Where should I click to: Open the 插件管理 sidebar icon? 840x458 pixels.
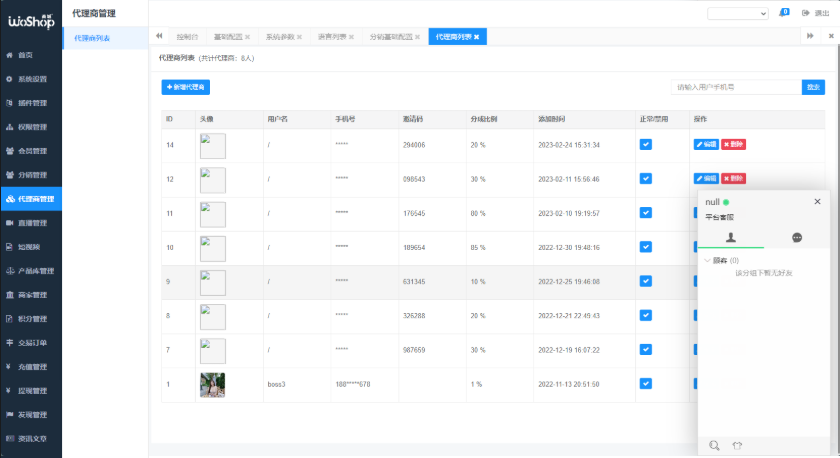pos(9,103)
